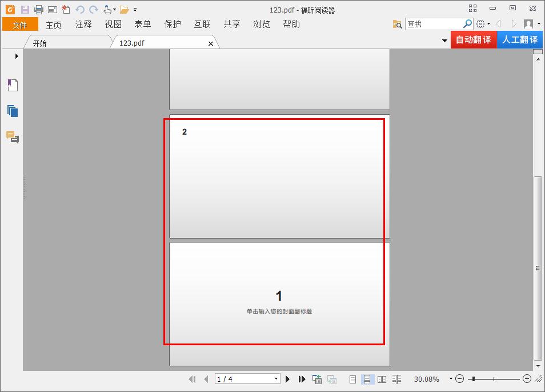The height and width of the screenshot is (392, 545).
Task: Open the page number dropdown in status bar
Action: [276, 379]
